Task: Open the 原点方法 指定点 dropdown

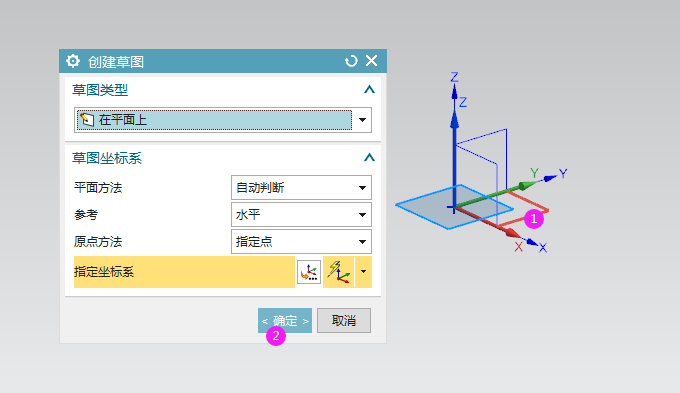Action: tap(301, 241)
